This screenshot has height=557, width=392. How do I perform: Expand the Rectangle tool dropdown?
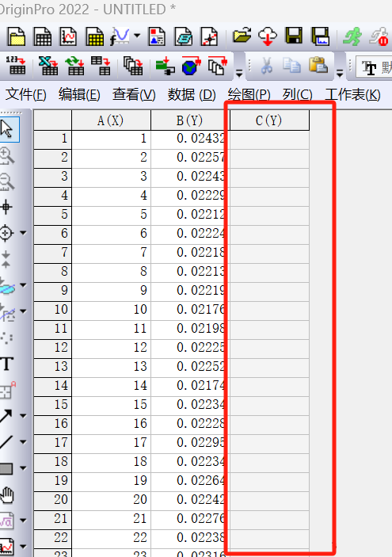click(x=23, y=468)
